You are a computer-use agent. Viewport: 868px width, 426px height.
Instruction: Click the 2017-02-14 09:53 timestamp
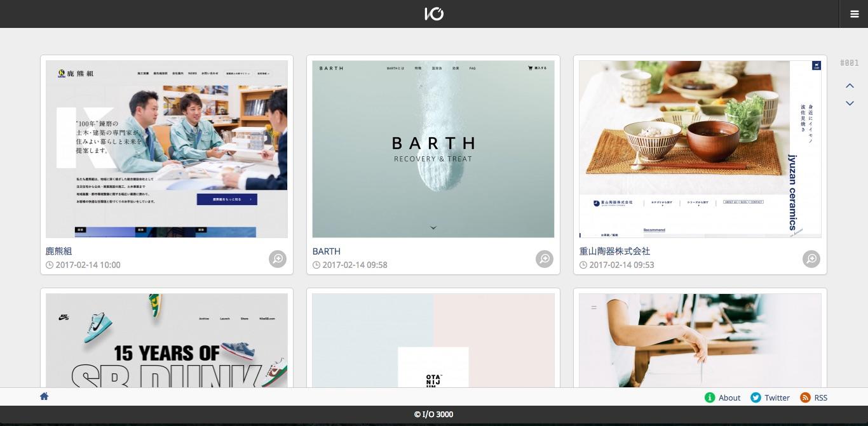click(x=621, y=265)
